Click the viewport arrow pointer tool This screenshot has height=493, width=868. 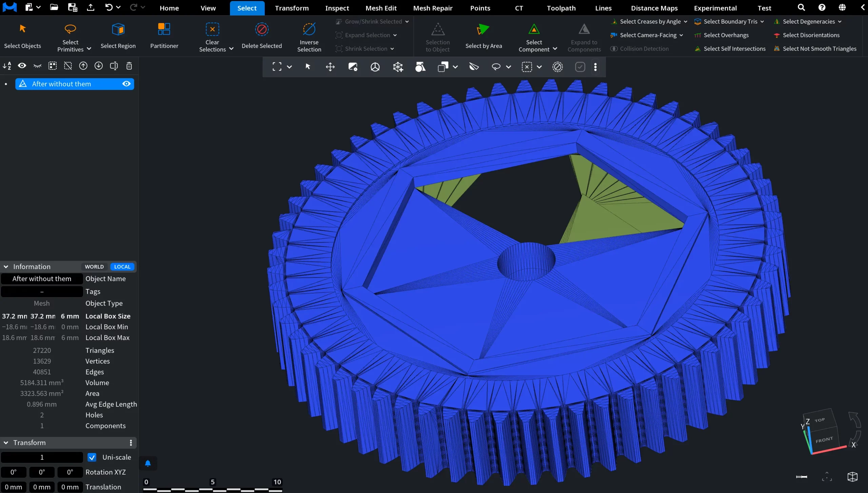308,67
